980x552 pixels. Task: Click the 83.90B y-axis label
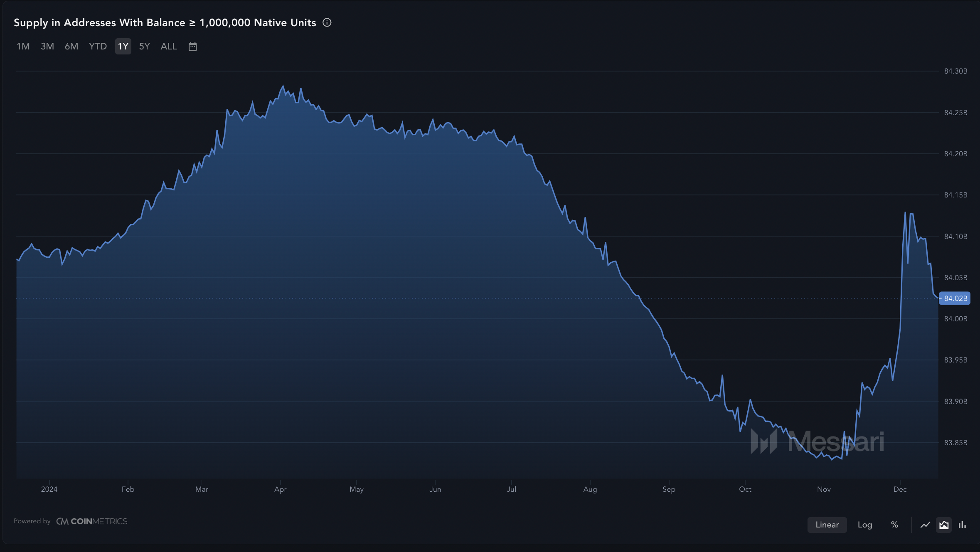[955, 402]
